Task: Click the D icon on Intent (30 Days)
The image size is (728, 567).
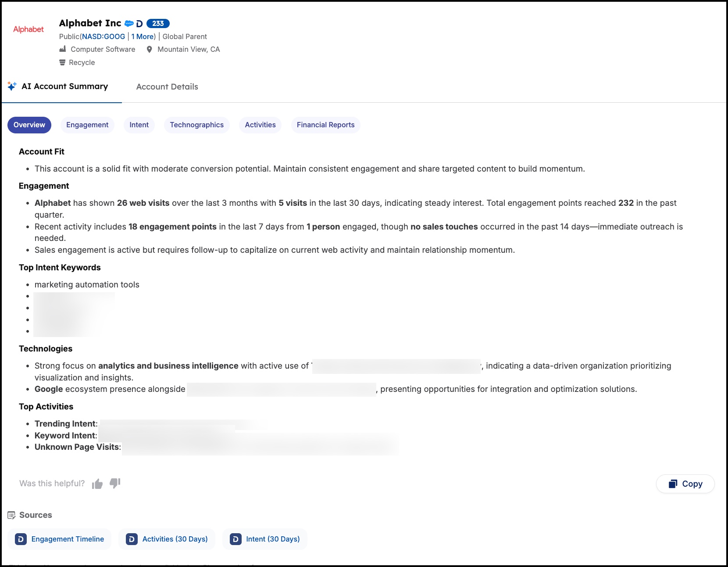Action: point(236,539)
